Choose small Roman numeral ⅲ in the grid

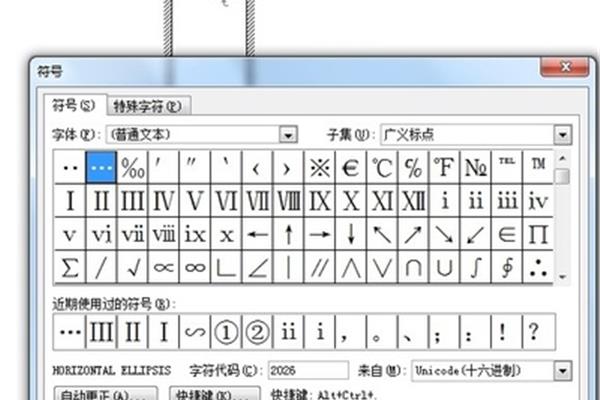tap(507, 201)
